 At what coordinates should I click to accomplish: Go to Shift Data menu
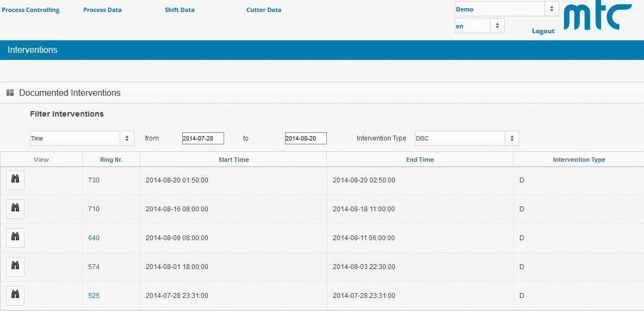click(179, 10)
